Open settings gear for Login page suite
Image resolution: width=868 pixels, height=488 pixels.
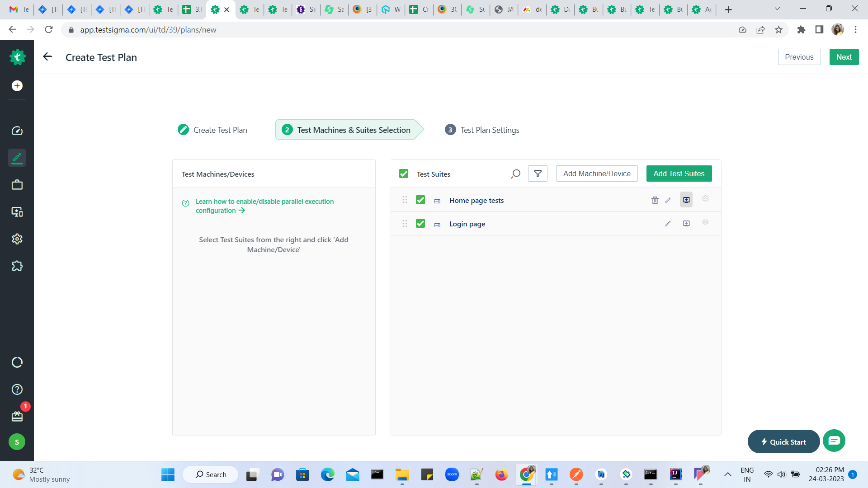[x=705, y=222]
